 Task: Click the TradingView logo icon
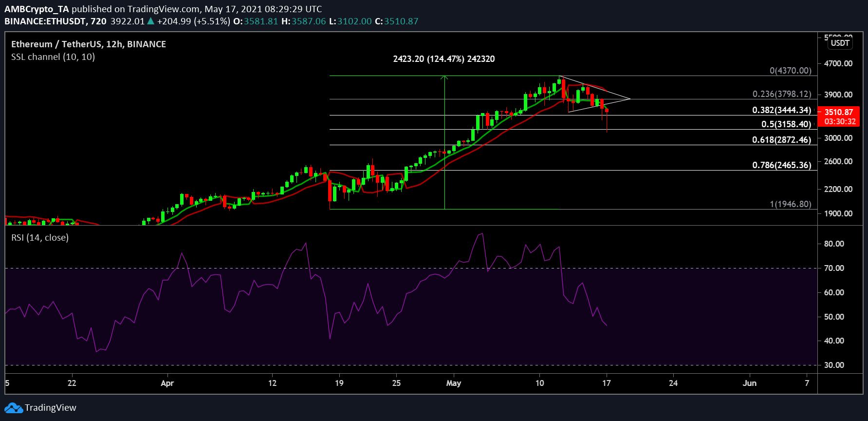(14, 408)
